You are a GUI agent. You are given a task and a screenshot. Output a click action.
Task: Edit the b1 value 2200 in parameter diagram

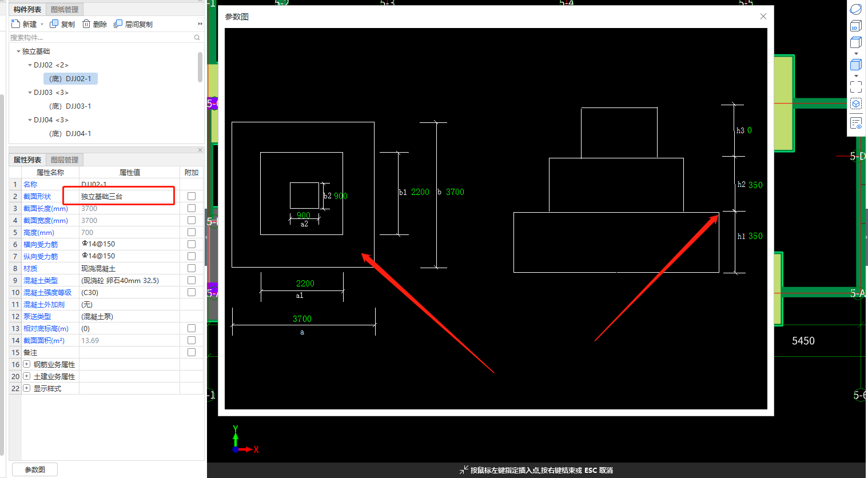tap(420, 192)
